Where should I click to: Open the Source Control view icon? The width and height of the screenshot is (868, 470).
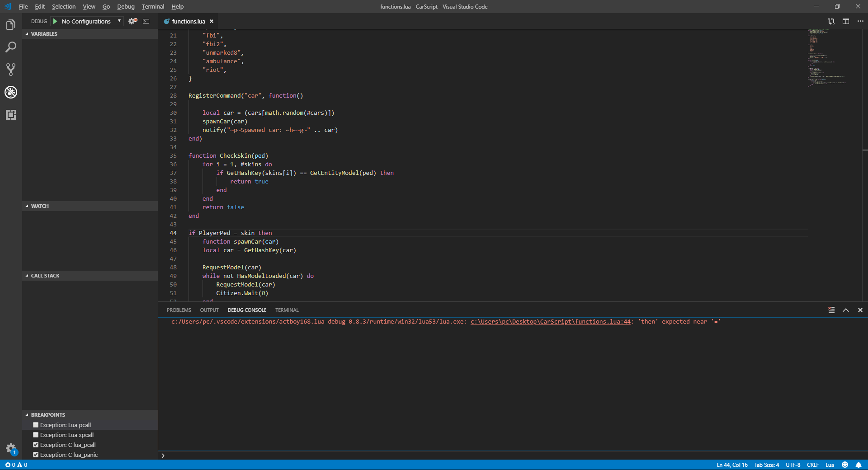click(x=11, y=70)
